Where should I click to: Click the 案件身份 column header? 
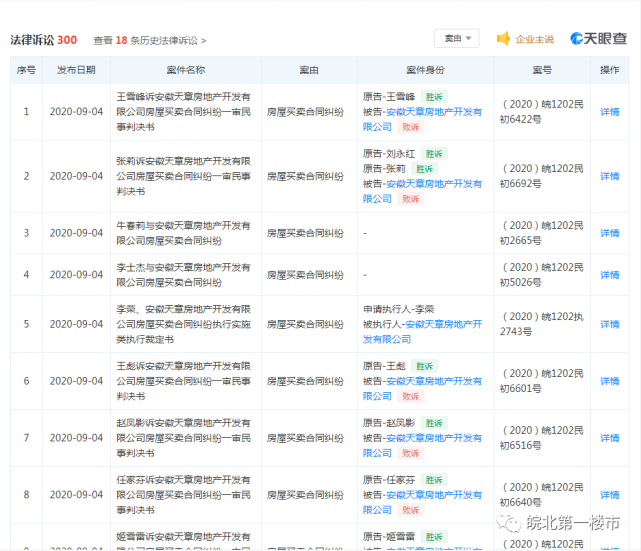coord(425,70)
